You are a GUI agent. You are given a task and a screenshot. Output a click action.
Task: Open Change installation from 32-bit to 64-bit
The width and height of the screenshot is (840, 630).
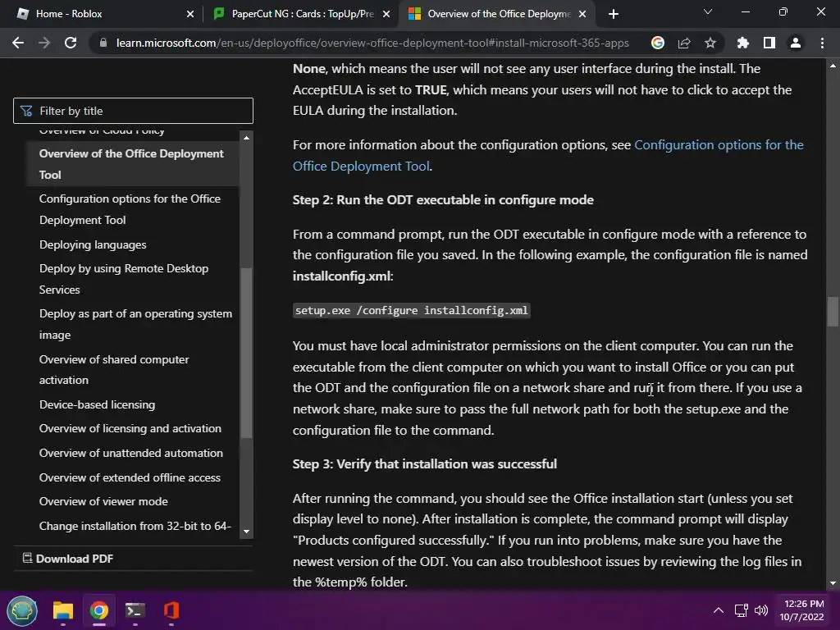(x=135, y=526)
